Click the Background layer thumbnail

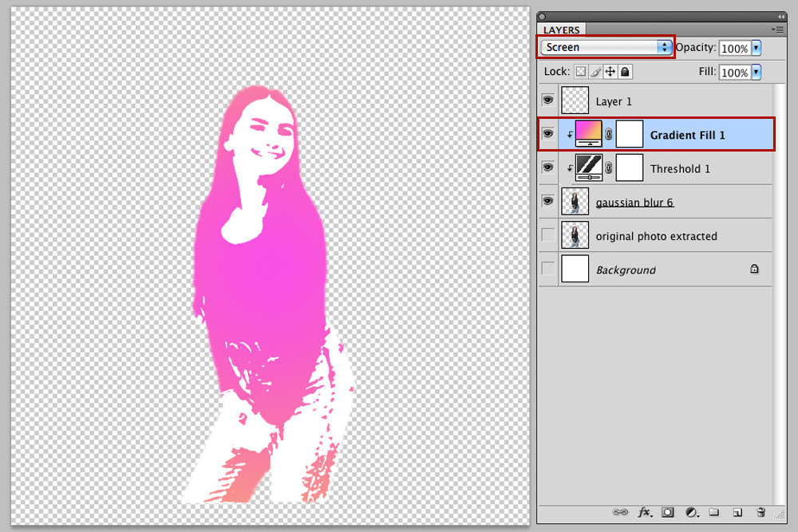575,269
